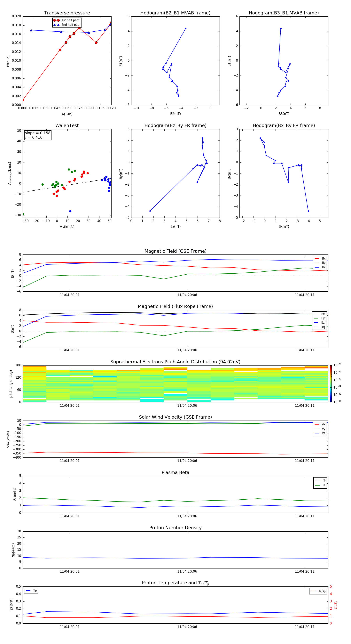Click the outlier blue point low in the WalenTest plot
Viewport: 351px width, 644px height.
pos(70,211)
